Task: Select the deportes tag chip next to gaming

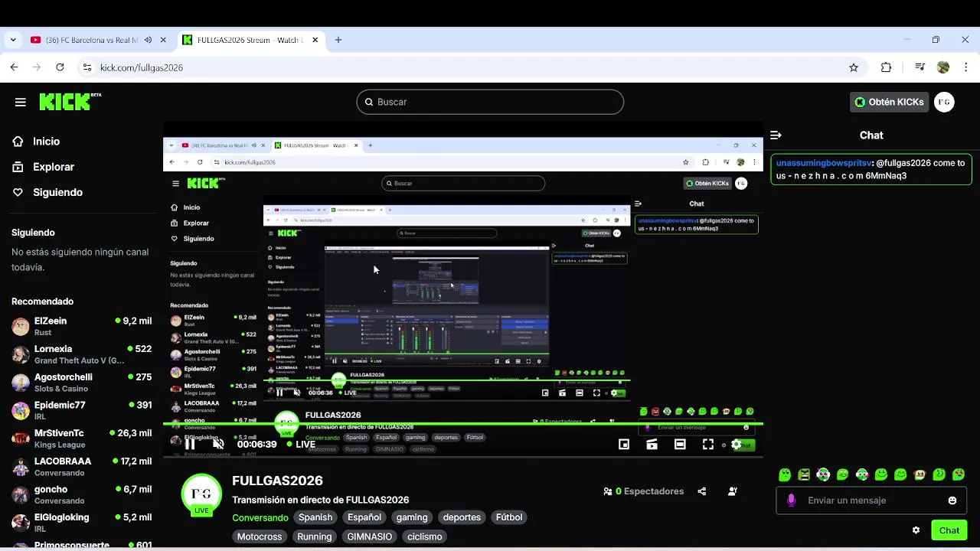Action: click(462, 517)
